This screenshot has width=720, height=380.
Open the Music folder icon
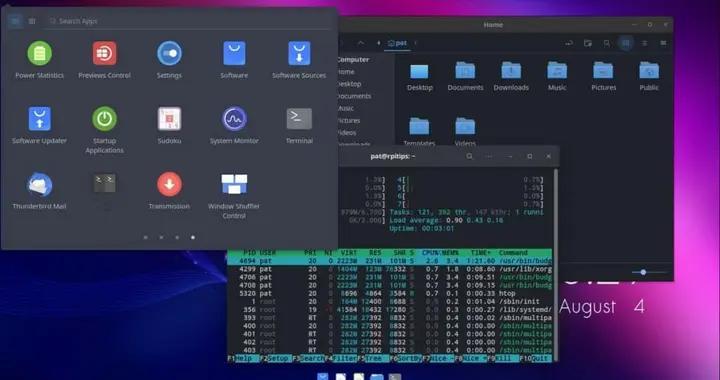[557, 77]
